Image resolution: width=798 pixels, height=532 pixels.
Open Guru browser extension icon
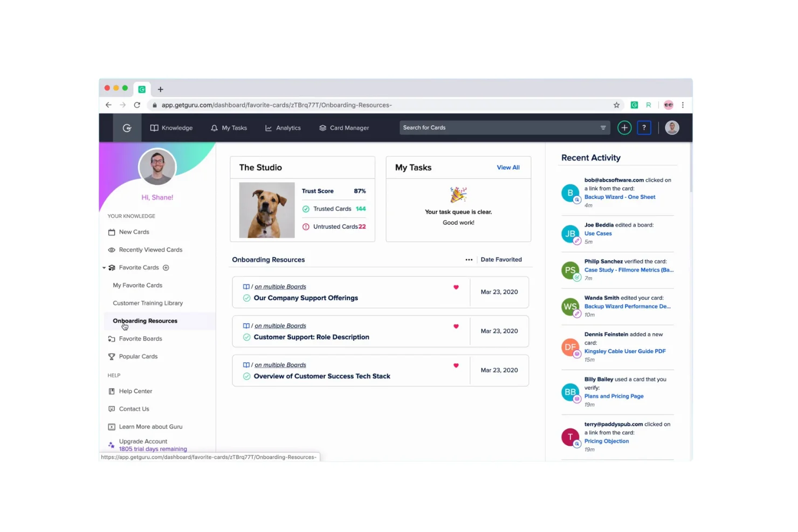click(635, 105)
